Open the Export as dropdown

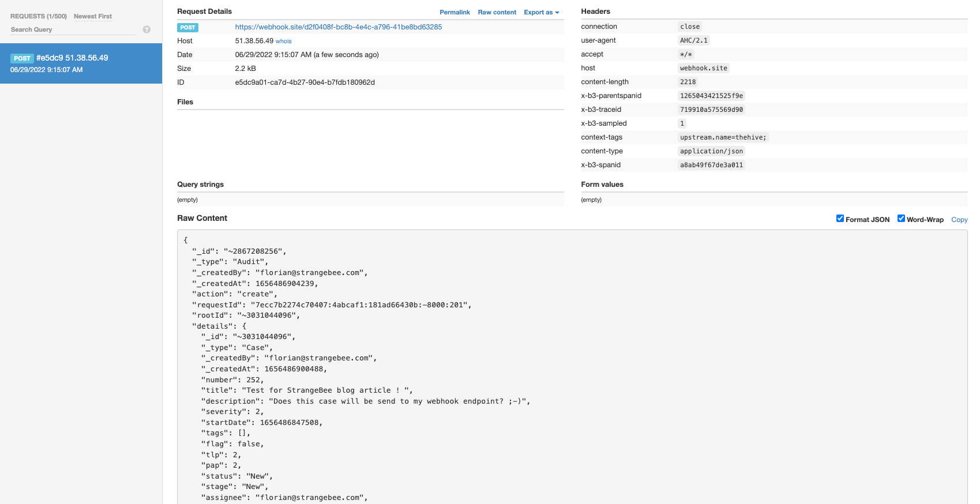tap(541, 12)
